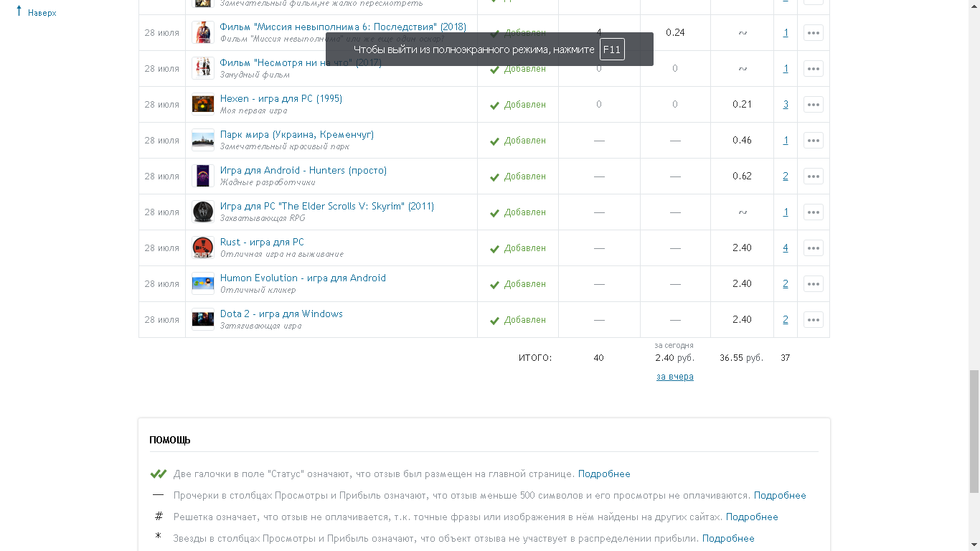Click the Rust game thumbnail icon
The height and width of the screenshot is (551, 980).
click(x=203, y=248)
